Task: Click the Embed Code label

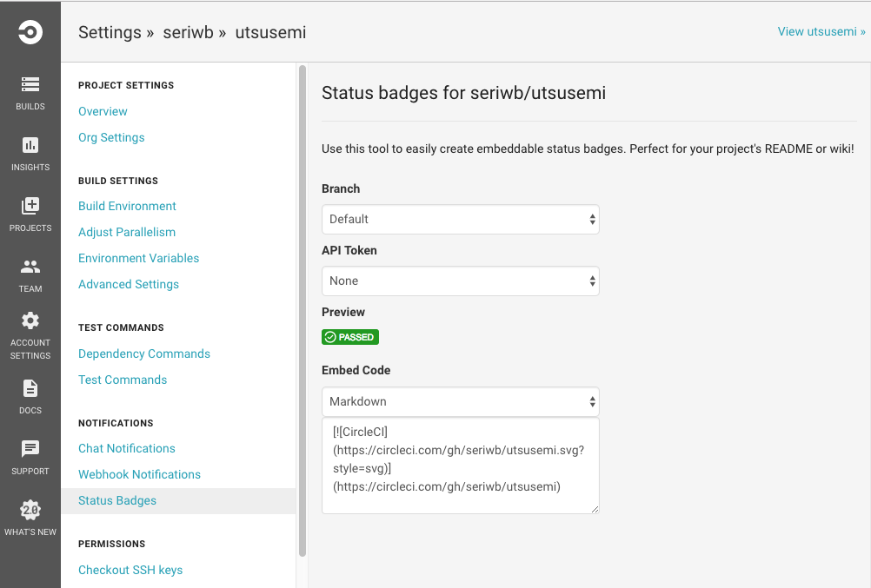Action: tap(356, 370)
